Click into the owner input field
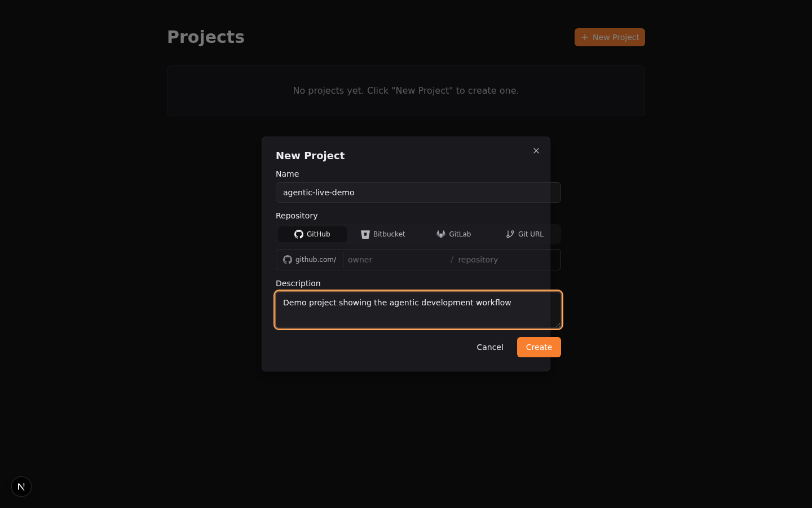 click(x=395, y=260)
